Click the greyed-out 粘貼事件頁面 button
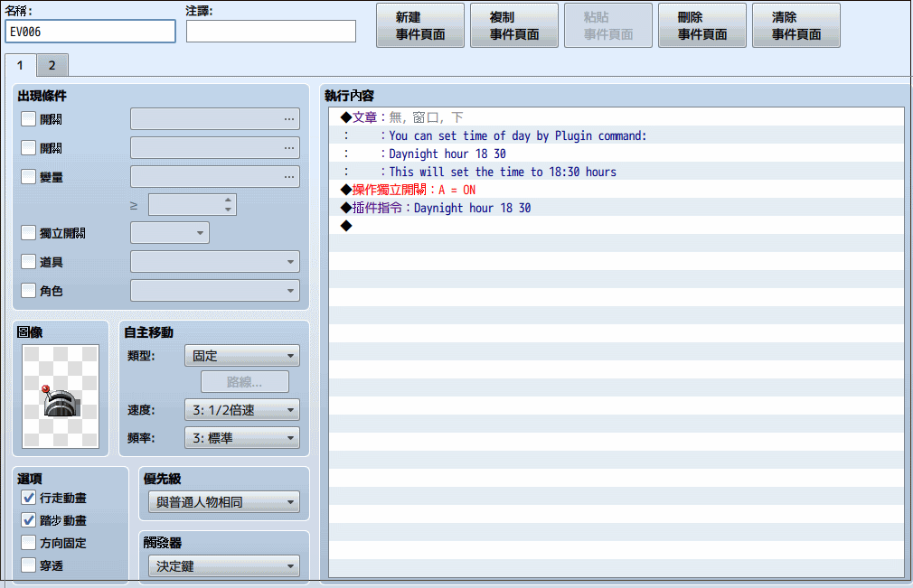 click(x=607, y=25)
